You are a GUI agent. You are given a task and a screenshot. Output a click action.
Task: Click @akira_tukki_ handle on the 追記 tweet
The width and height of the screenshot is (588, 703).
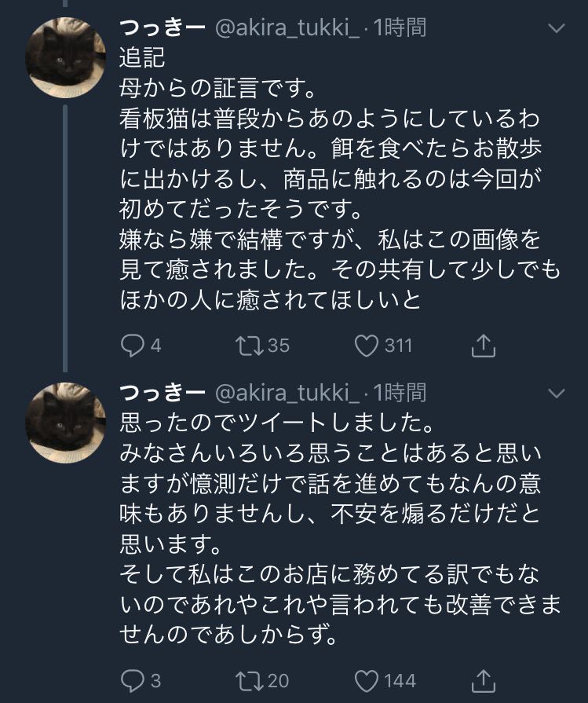[287, 28]
